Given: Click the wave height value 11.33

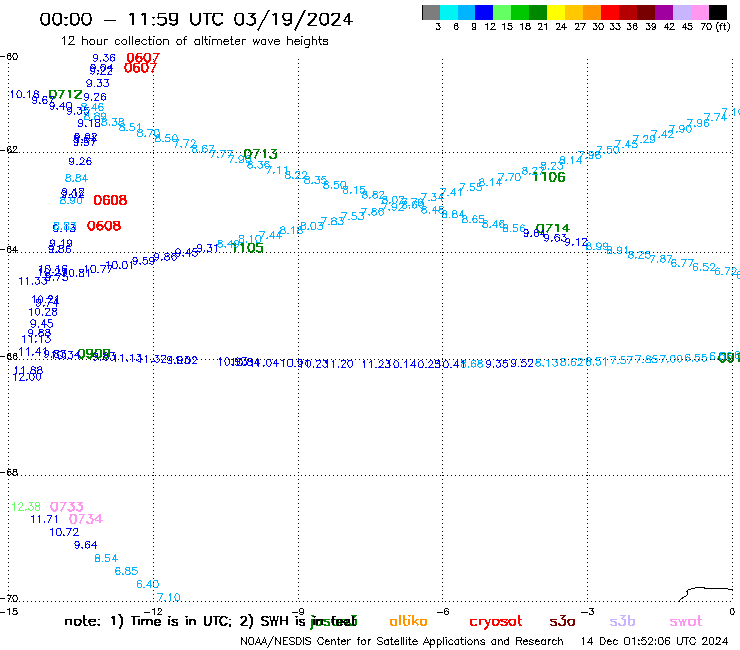Looking at the screenshot, I should point(33,281).
